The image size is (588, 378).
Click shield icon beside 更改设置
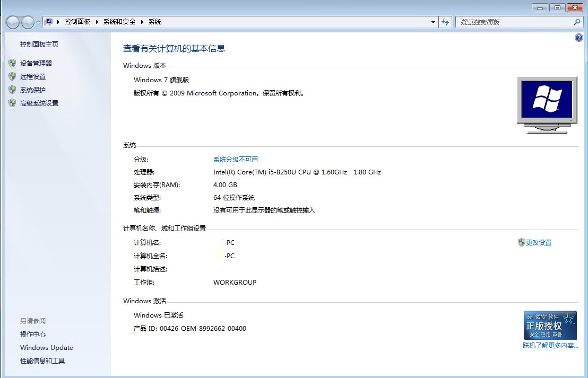521,242
